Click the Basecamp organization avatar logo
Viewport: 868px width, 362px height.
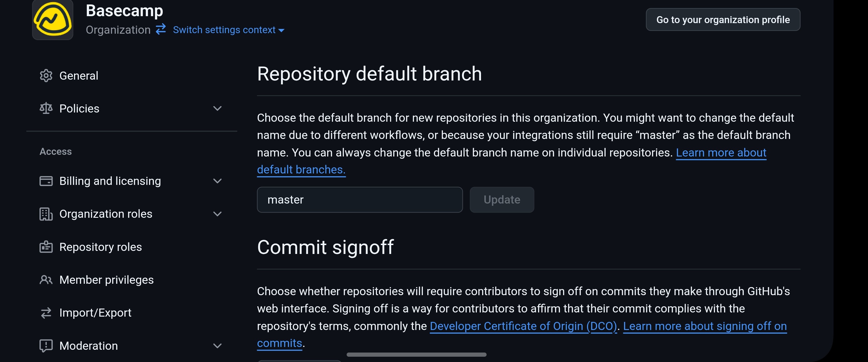coord(53,19)
